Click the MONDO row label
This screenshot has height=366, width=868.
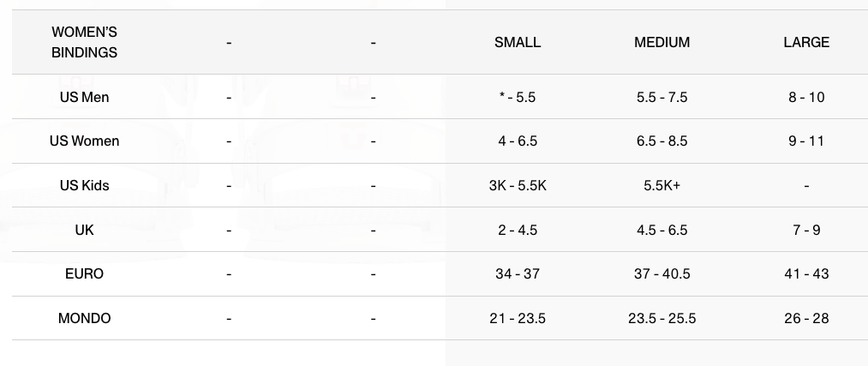pos(84,318)
